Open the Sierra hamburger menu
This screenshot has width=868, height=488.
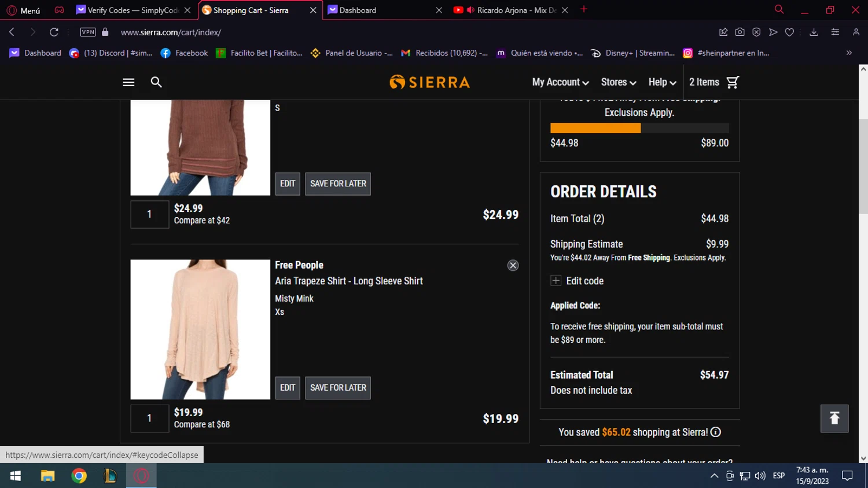(x=128, y=82)
